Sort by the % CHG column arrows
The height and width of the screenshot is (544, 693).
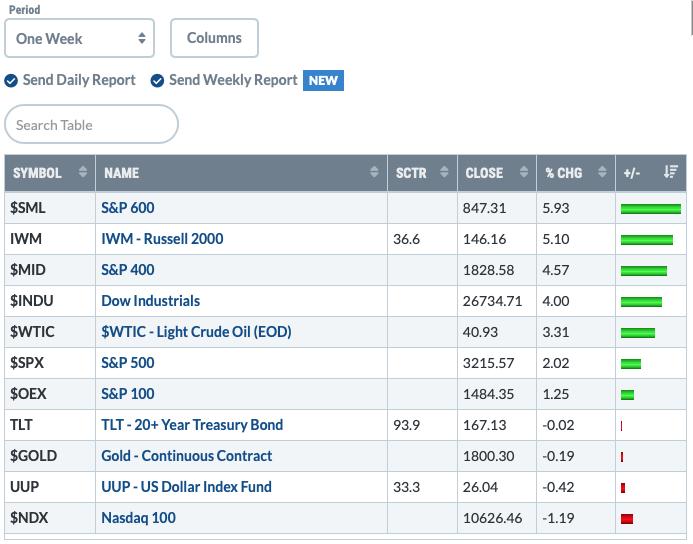tap(602, 172)
